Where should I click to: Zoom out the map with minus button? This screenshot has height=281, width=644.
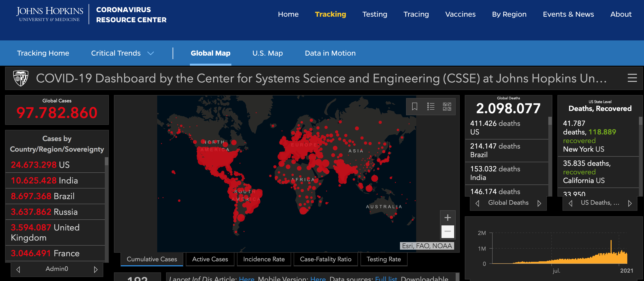(x=448, y=231)
